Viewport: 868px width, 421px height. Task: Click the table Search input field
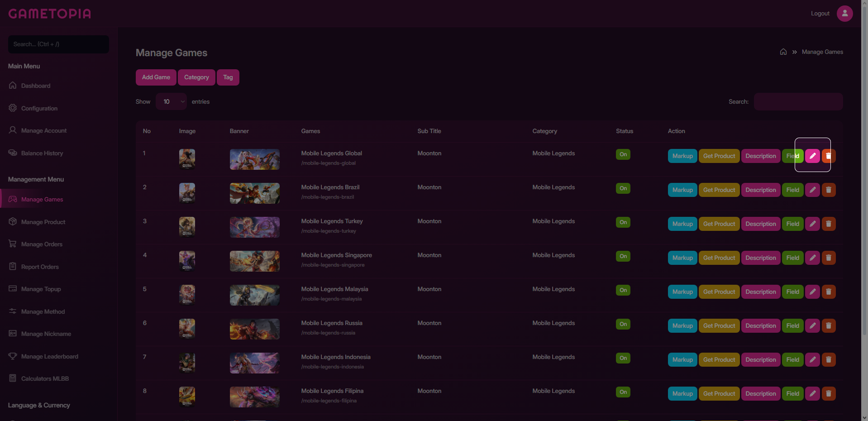coord(798,101)
